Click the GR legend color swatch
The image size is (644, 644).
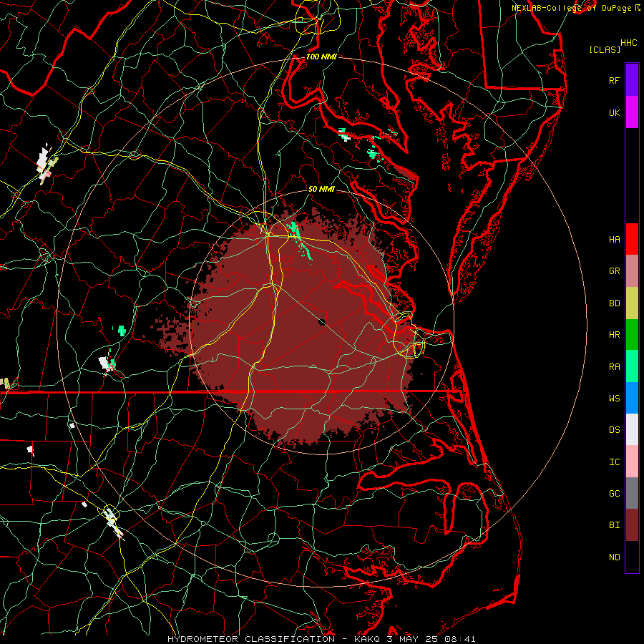pyautogui.click(x=632, y=270)
